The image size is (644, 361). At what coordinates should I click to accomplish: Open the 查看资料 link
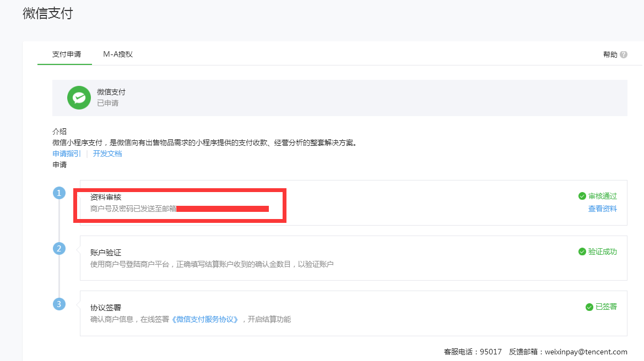[602, 209]
